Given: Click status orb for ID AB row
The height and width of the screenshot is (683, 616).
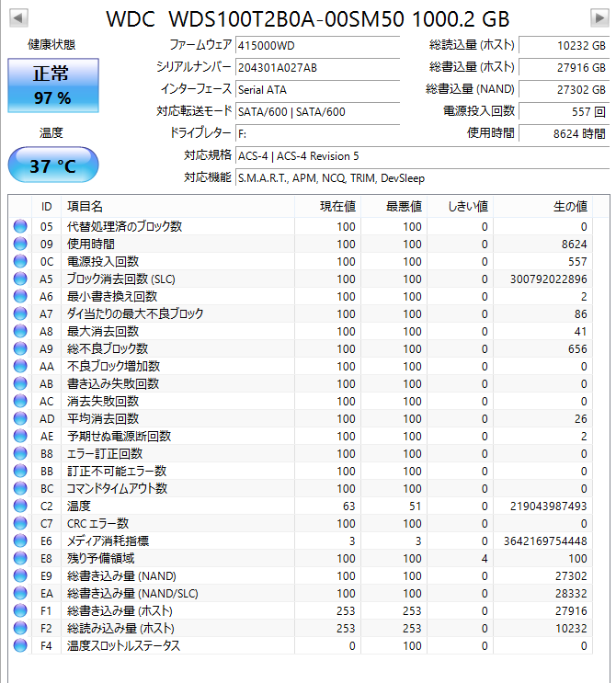Looking at the screenshot, I should point(20,383).
